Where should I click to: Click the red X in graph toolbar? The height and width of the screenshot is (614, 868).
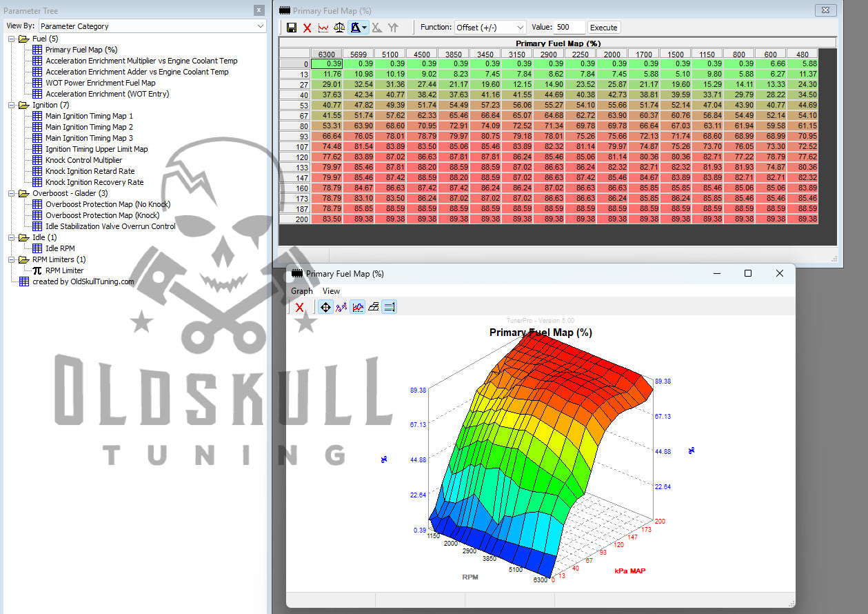(x=299, y=307)
